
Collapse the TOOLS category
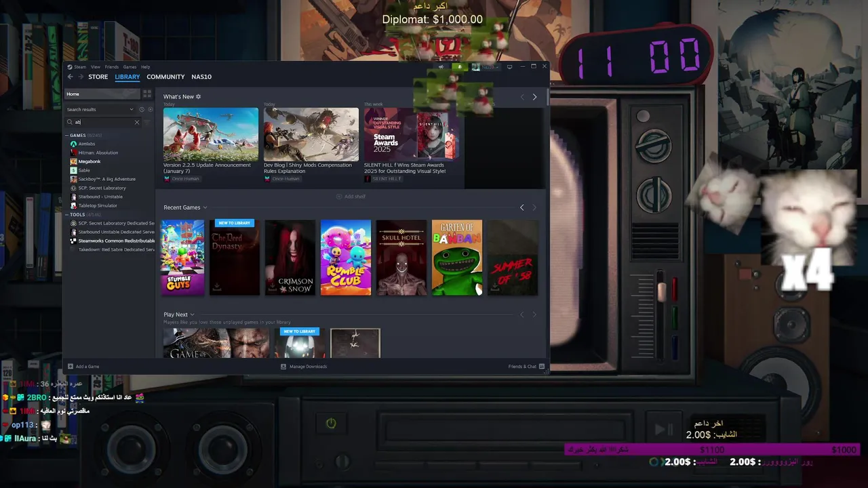[x=67, y=214]
